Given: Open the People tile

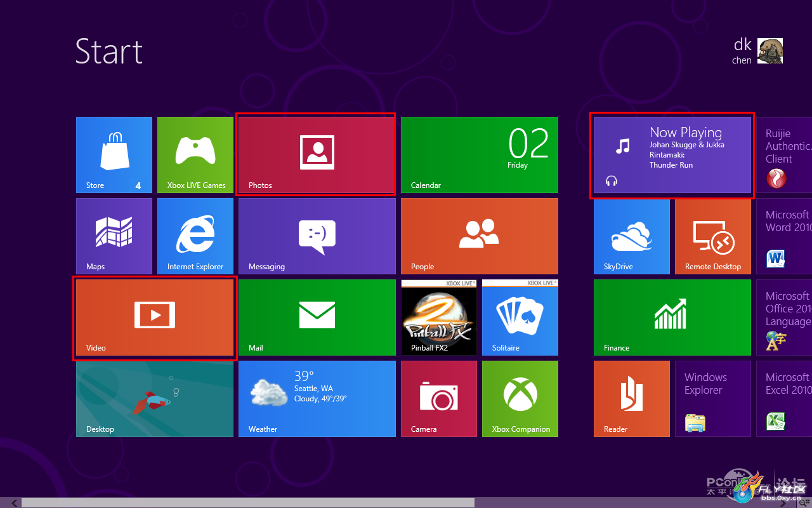Looking at the screenshot, I should coord(480,236).
